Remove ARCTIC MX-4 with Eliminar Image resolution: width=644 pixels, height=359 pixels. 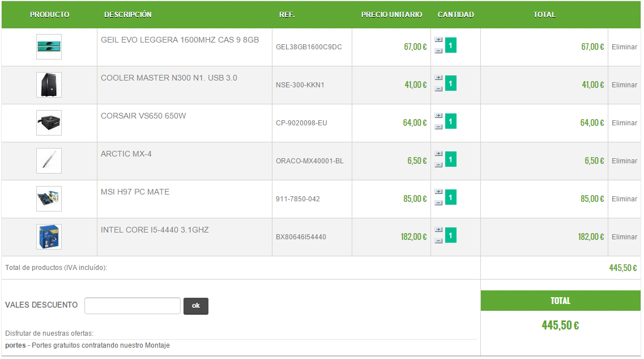(x=624, y=161)
